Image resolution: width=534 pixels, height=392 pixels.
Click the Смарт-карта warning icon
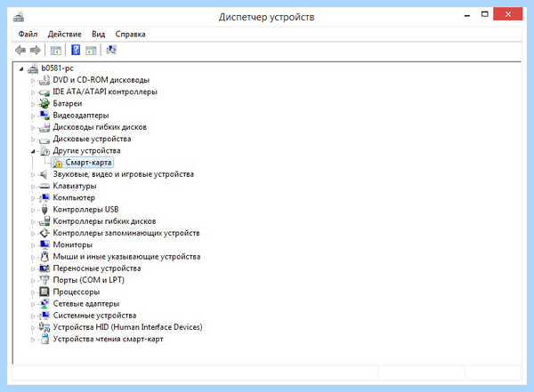tap(57, 163)
